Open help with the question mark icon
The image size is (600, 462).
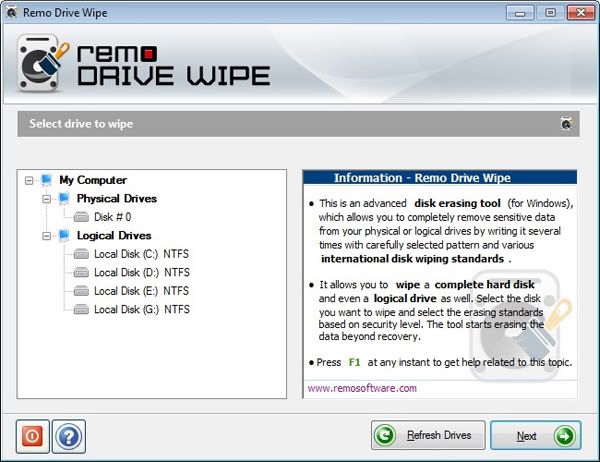(x=69, y=436)
